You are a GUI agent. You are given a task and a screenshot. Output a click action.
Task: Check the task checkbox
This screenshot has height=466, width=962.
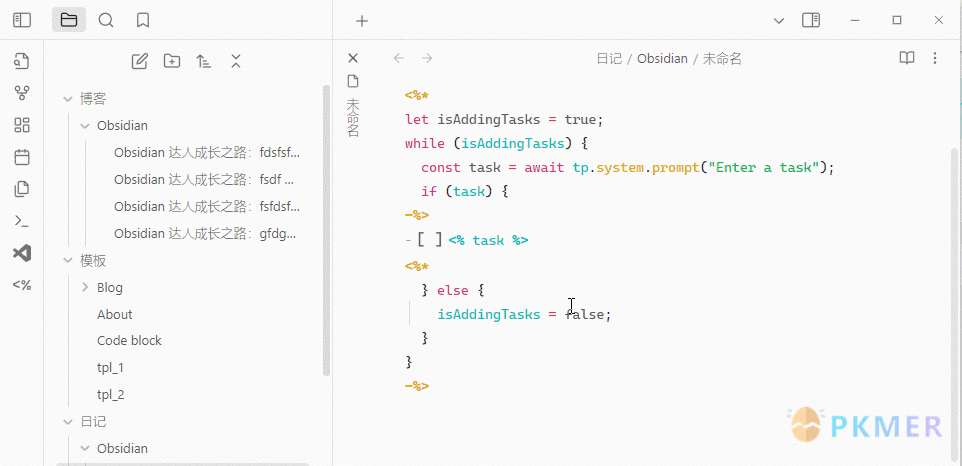tap(429, 240)
